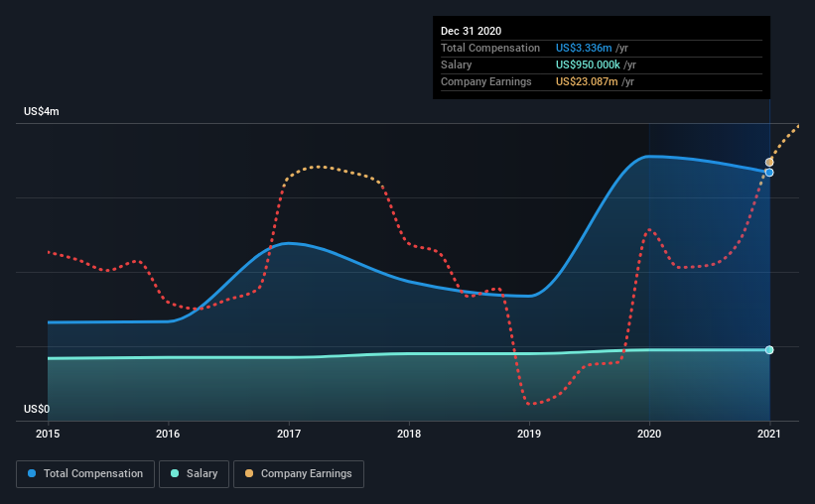Click the US$0 y-axis label
This screenshot has height=504, width=815.
point(37,410)
